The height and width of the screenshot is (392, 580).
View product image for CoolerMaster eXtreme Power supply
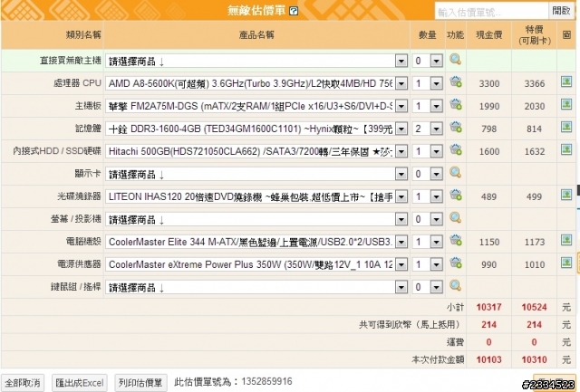coord(566,263)
